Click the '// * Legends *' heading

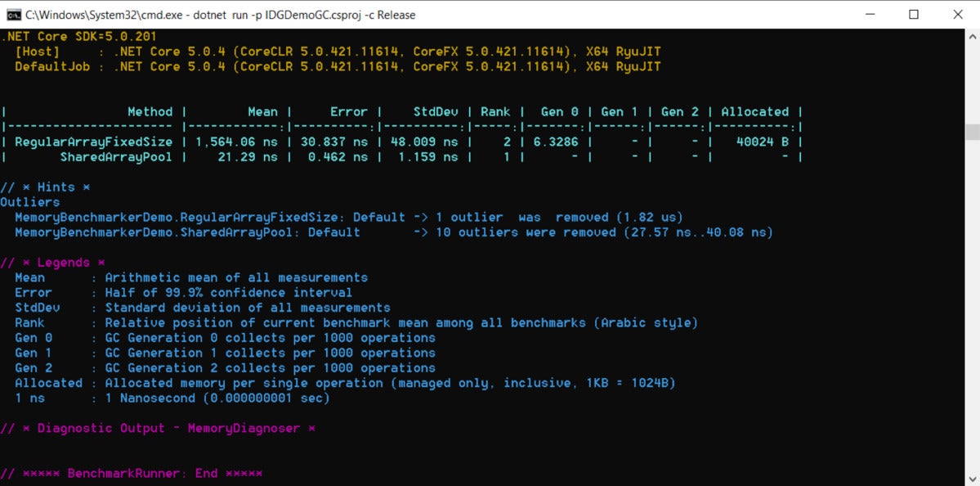[52, 263]
